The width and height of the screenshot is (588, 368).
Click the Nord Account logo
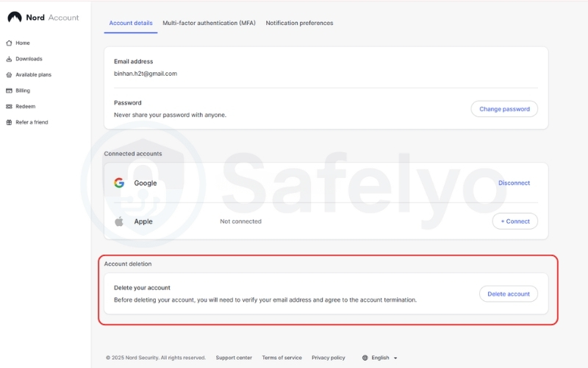[43, 17]
